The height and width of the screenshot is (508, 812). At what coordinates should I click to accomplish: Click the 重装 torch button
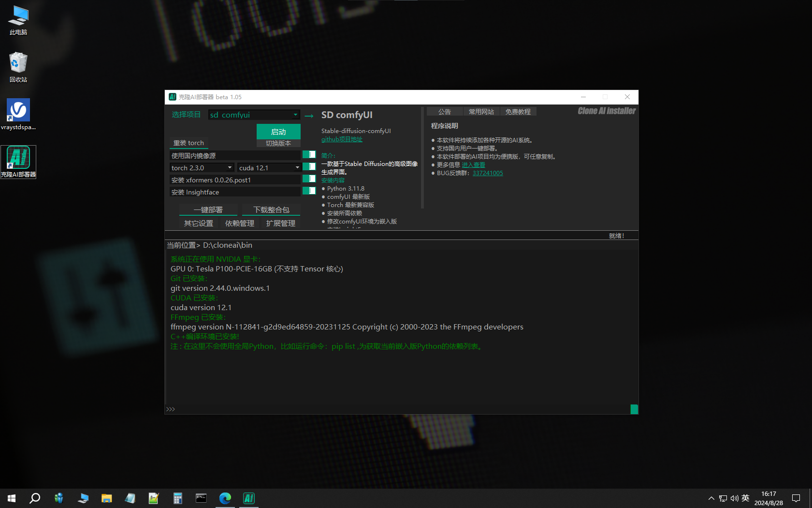tap(188, 143)
